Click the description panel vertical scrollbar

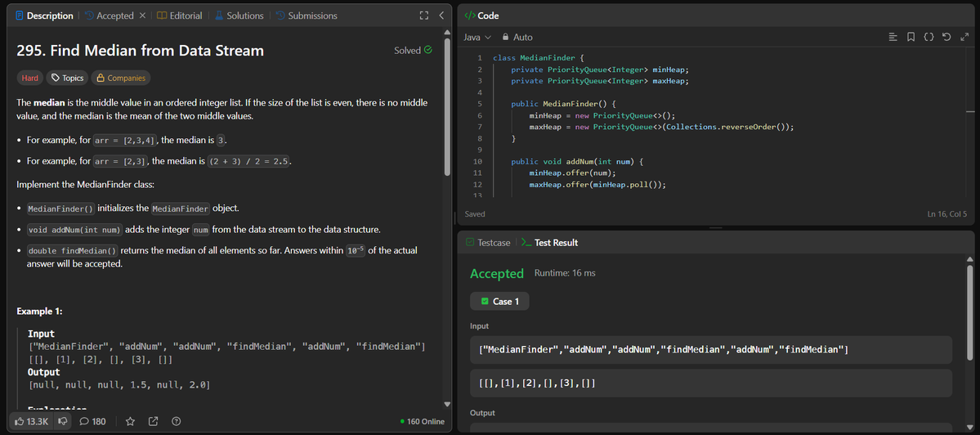click(447, 106)
